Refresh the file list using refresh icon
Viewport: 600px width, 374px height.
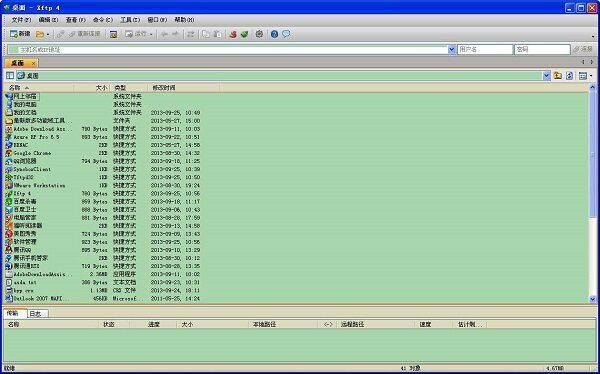[x=569, y=76]
